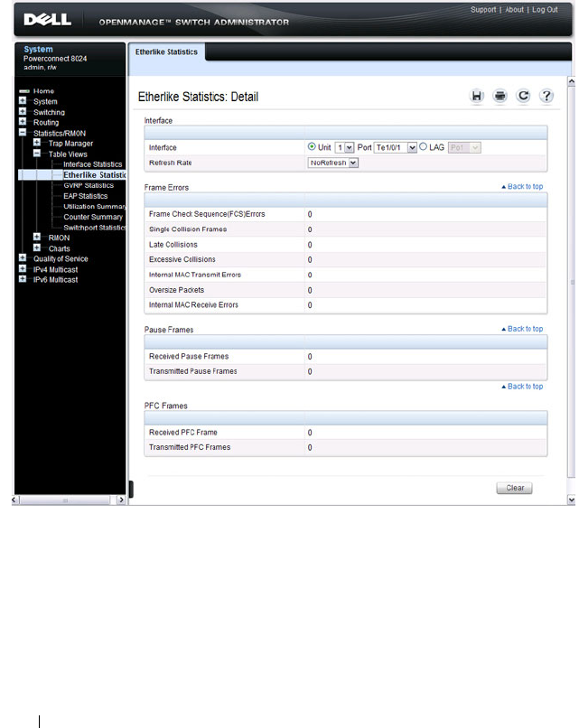Open the Home tree item
This screenshot has width=579, height=728.
pos(43,91)
